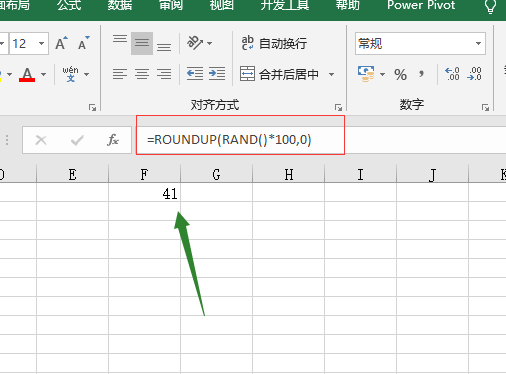506x374 pixels.
Task: Increase decimal places
Action: coord(452,74)
